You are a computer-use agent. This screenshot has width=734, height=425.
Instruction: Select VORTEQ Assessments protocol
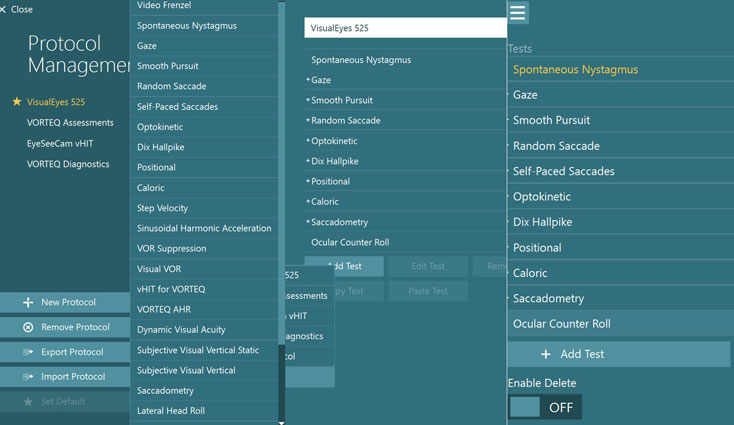click(70, 123)
